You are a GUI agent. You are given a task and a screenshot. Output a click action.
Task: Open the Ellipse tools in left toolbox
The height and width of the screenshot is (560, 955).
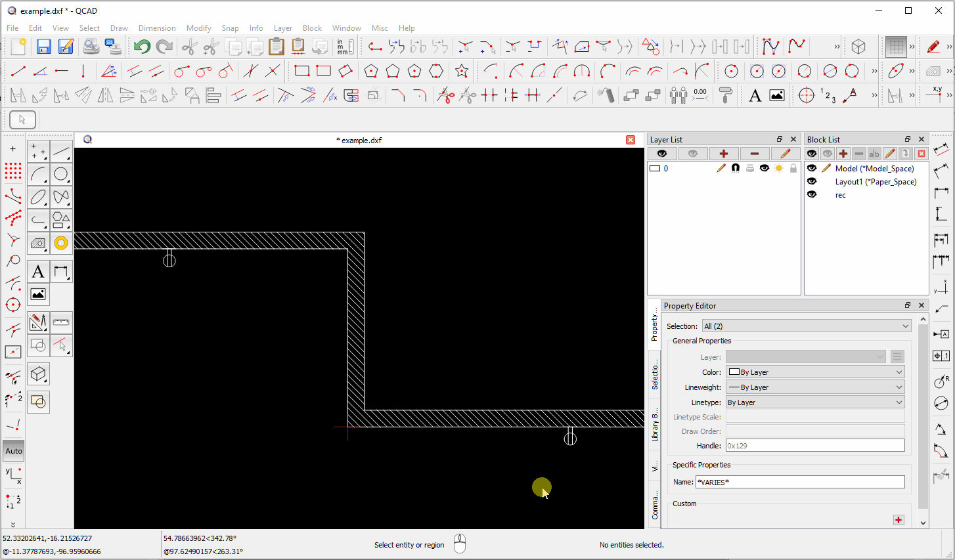click(39, 197)
